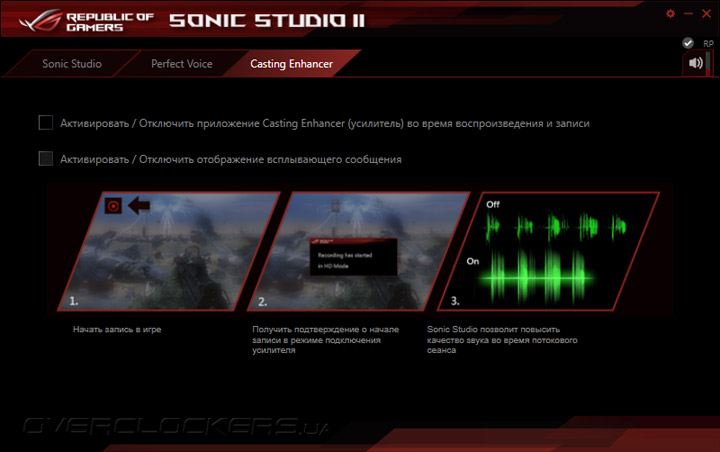Click the 'Начать запись в игре' caption
This screenshot has width=720, height=452.
pos(117,329)
